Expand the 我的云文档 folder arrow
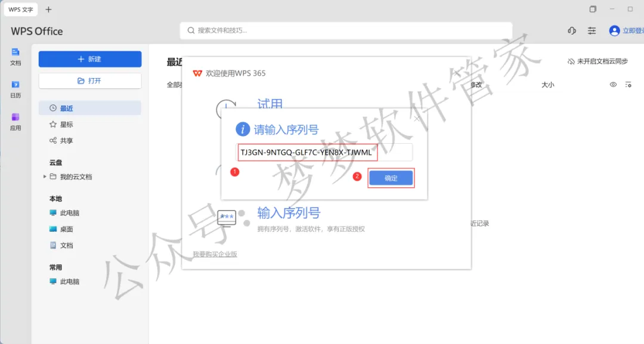The width and height of the screenshot is (644, 344). pos(45,176)
